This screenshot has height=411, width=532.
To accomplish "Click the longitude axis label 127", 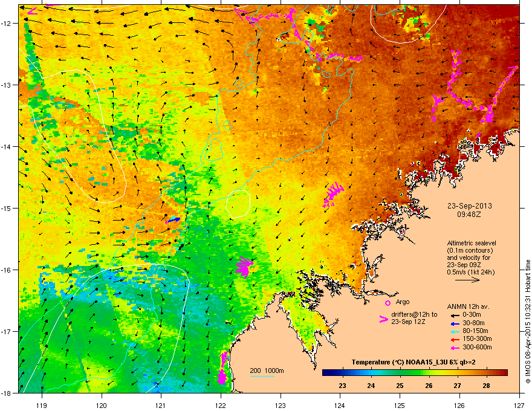I will [519, 405].
